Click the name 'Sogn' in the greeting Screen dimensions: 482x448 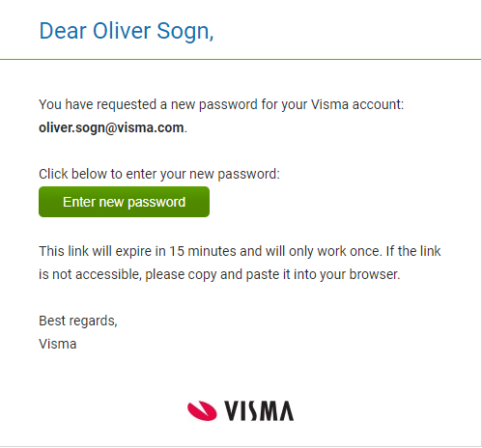click(184, 31)
